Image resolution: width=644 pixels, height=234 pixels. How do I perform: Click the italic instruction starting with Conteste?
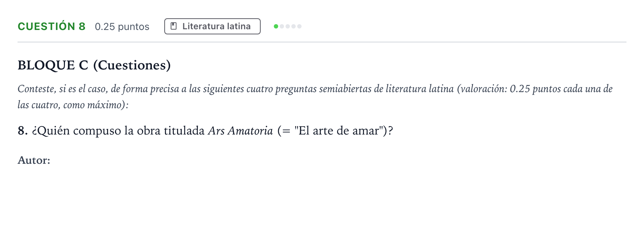point(315,97)
